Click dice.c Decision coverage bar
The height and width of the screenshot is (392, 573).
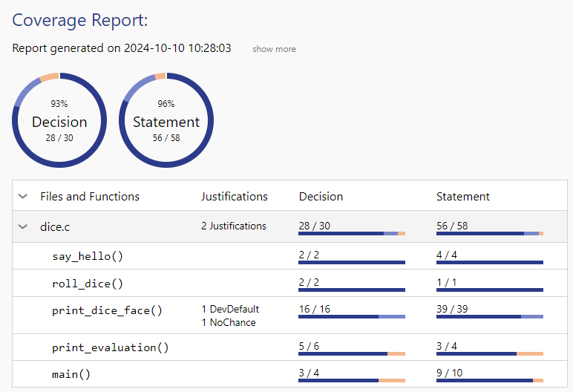pyautogui.click(x=351, y=233)
